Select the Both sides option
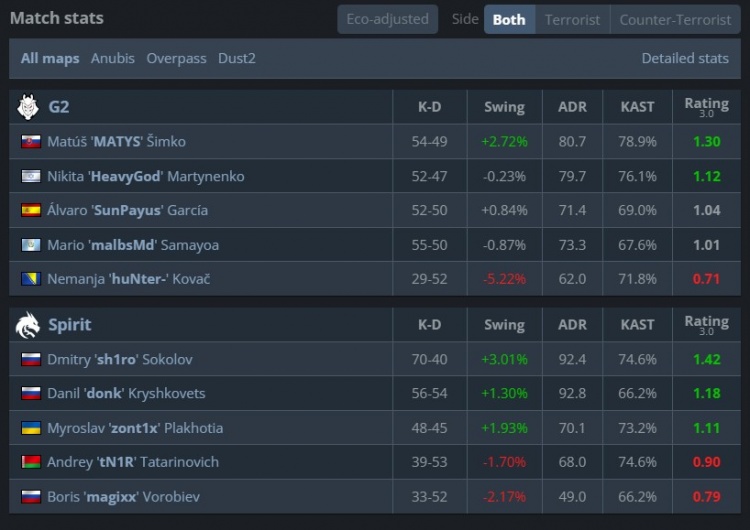 [x=509, y=19]
